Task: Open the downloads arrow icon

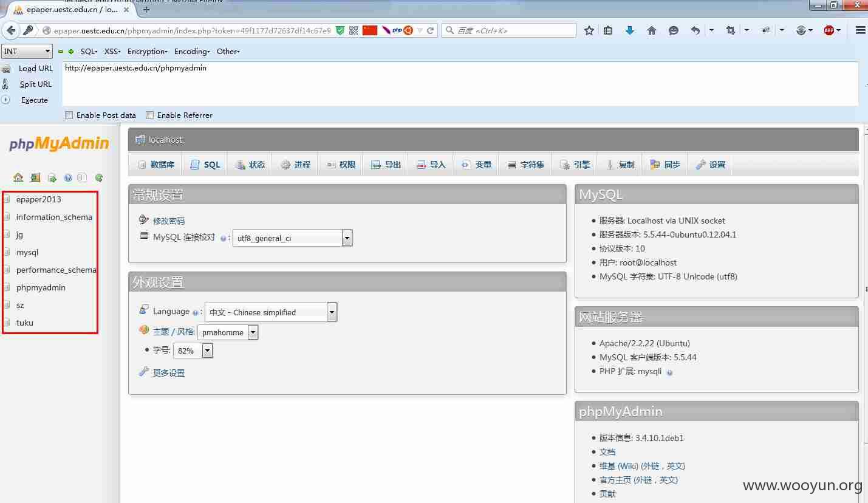Action: pos(630,30)
